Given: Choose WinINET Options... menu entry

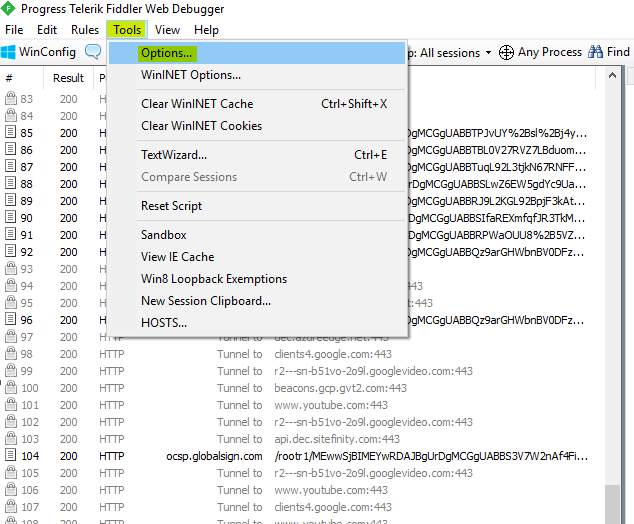Looking at the screenshot, I should pyautogui.click(x=257, y=75).
